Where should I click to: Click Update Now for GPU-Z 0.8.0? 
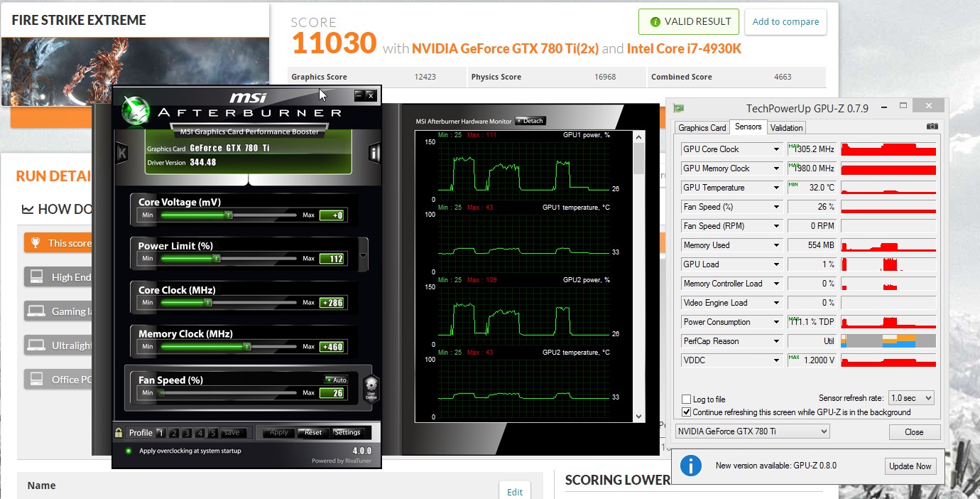click(910, 466)
